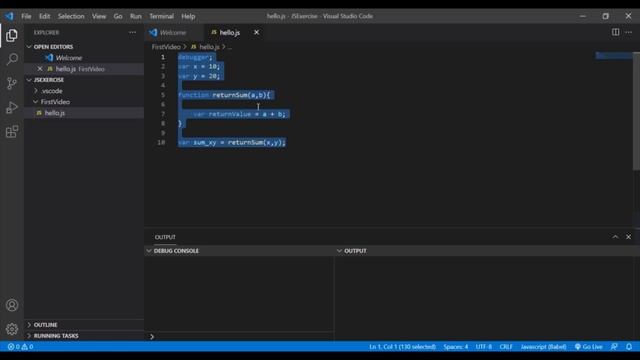Screen dimensions: 640x360
Task: Switch to the Welcome editor tab
Action: (x=173, y=32)
